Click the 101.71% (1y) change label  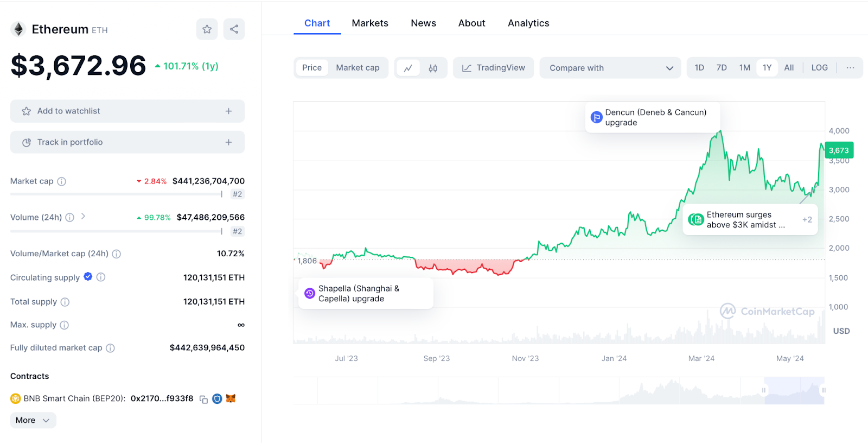tap(187, 66)
